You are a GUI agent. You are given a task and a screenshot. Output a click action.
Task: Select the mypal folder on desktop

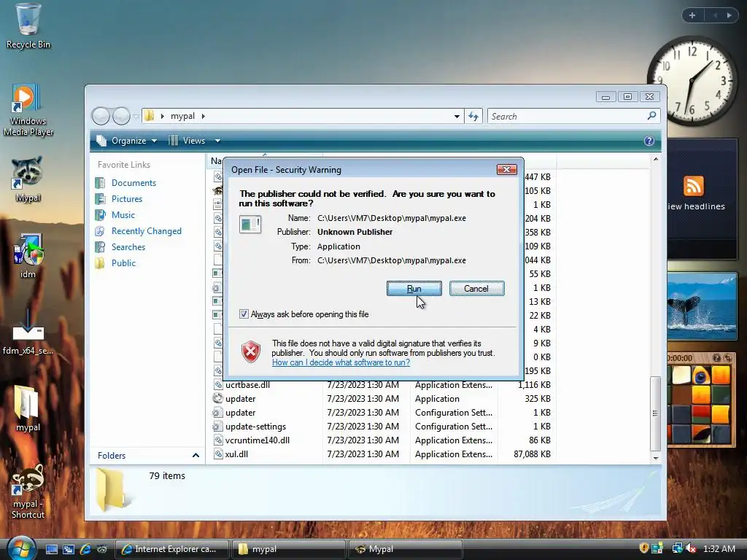tap(28, 408)
